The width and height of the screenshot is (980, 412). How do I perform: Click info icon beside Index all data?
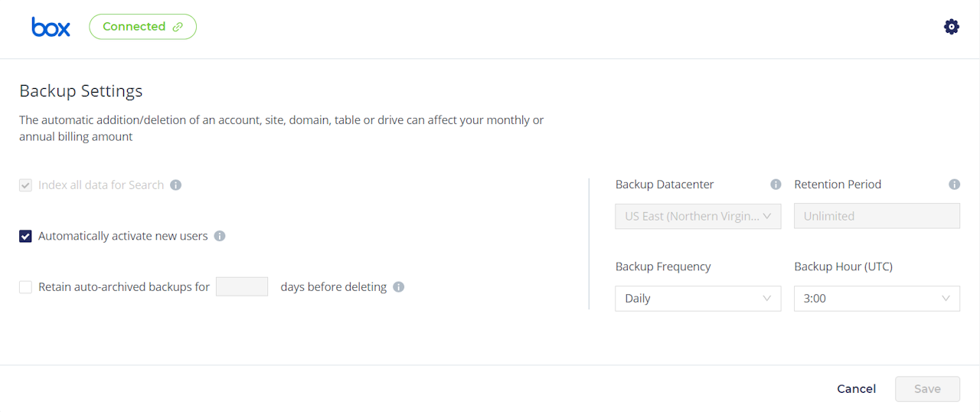coord(175,185)
